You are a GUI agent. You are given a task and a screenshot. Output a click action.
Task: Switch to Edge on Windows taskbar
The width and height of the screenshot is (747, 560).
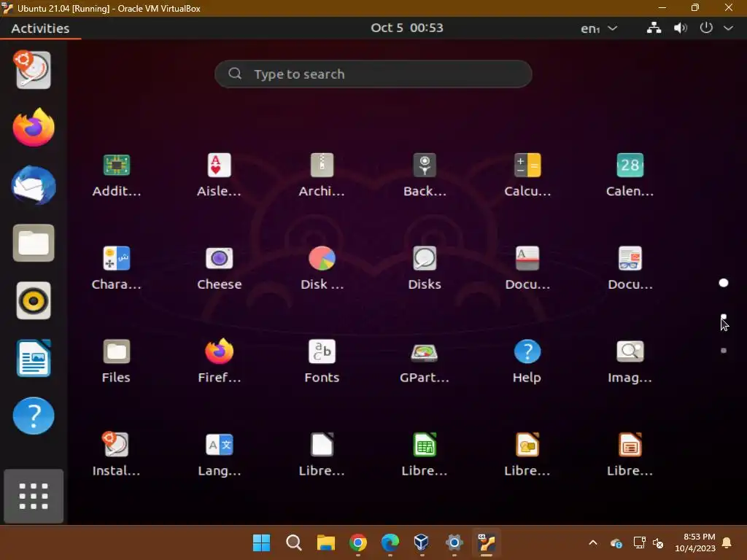(390, 542)
